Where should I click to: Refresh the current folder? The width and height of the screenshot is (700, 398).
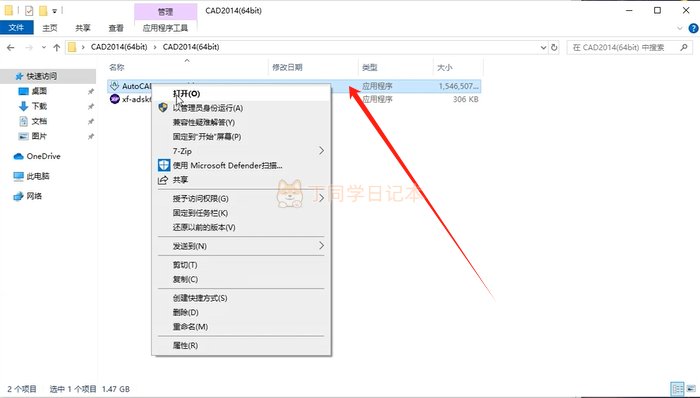click(x=554, y=47)
